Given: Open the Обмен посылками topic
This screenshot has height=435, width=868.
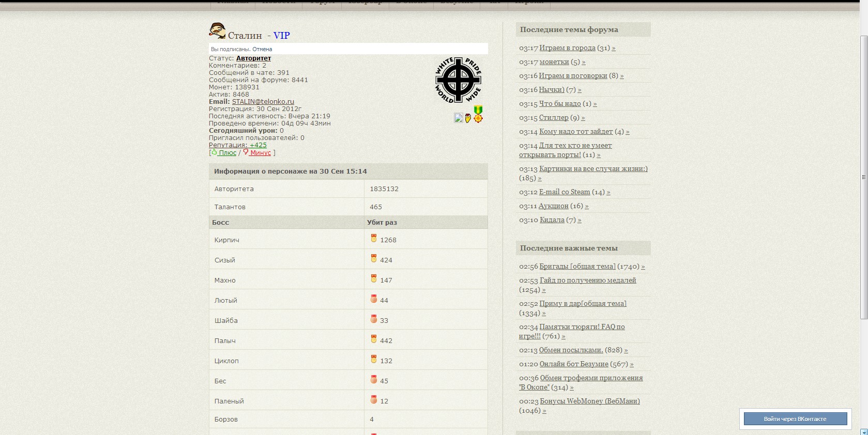Looking at the screenshot, I should (571, 350).
